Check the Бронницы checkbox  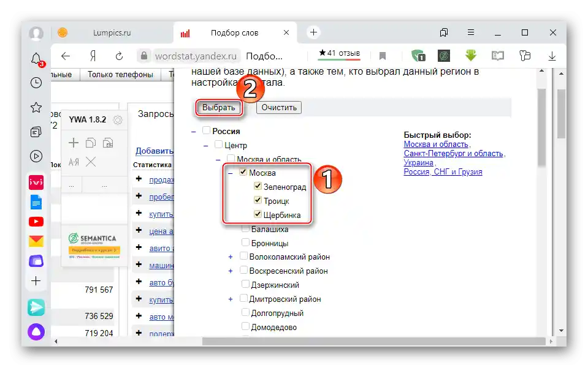[x=245, y=242]
